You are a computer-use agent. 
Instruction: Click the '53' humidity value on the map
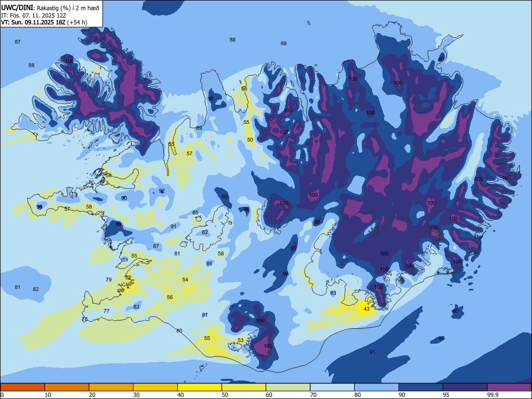click(240, 340)
